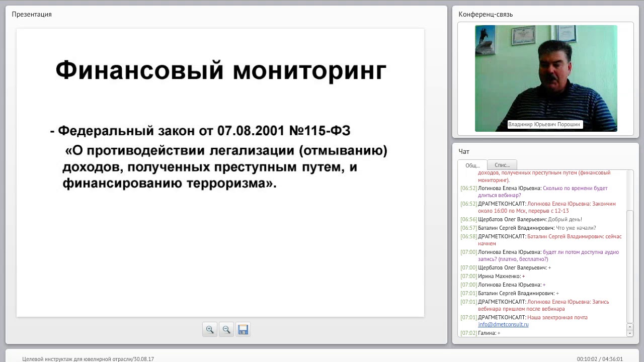Select the name label 'Владимир Юрьевич Порошин'

click(x=544, y=124)
